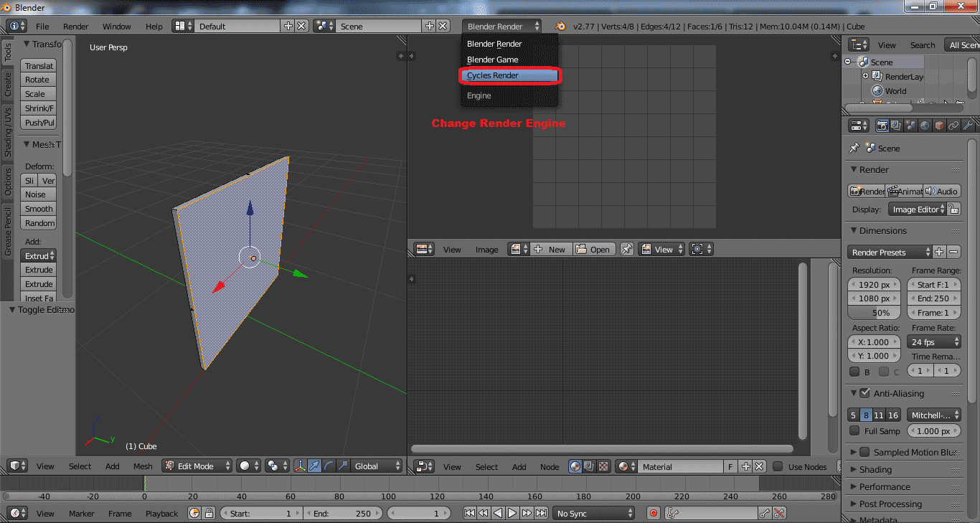
Task: Click the 50% resolution percentage slider
Action: pyautogui.click(x=873, y=313)
